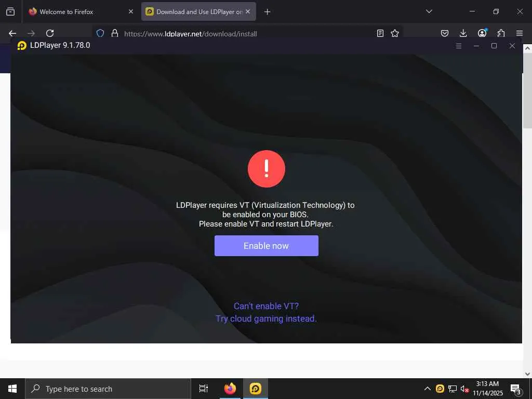Open the Firefox recent browsing view icon
This screenshot has height=399, width=532.
[x=10, y=11]
